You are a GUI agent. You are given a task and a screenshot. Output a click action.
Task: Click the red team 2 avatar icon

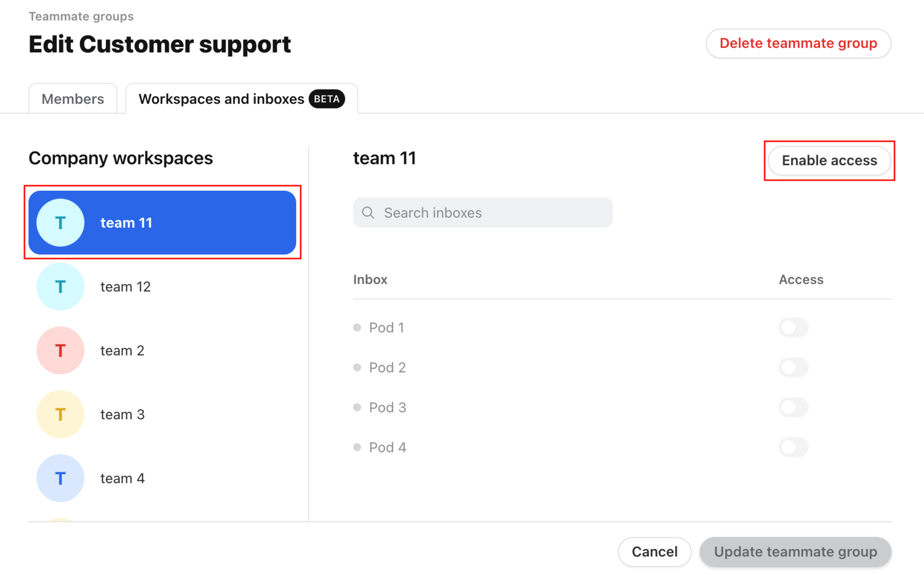[x=60, y=350]
